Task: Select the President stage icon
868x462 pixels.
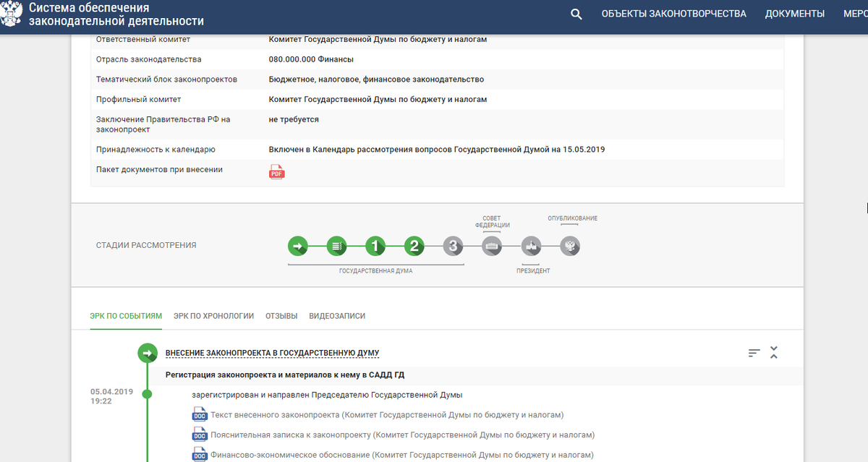Action: tap(532, 247)
